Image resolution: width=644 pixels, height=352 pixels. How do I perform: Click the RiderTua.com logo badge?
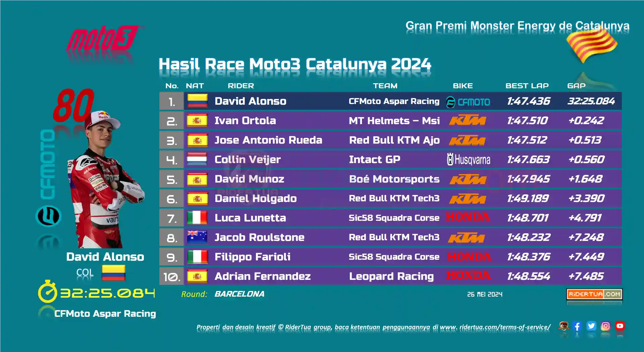[x=594, y=294]
